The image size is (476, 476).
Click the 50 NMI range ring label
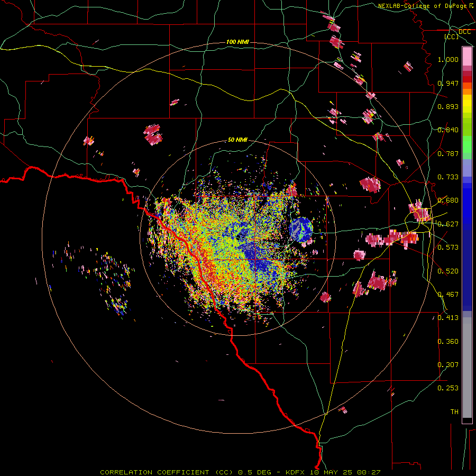(x=237, y=140)
